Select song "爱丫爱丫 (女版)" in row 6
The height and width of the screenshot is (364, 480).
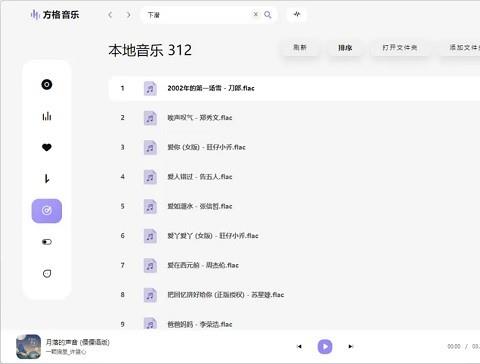294,236
